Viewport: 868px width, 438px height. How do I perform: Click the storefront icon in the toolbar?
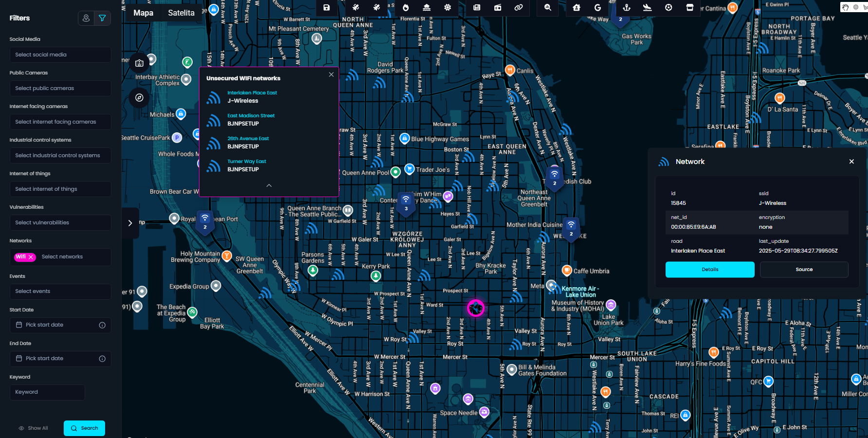689,7
